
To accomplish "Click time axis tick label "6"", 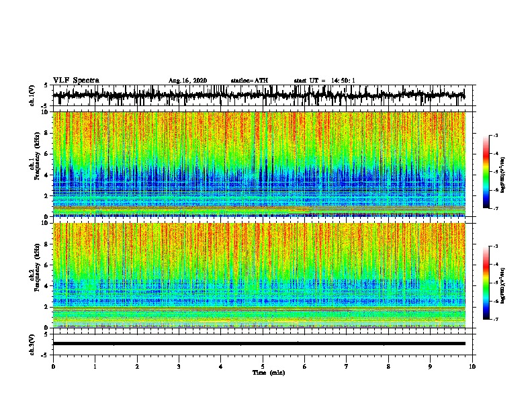I will pos(305,367).
